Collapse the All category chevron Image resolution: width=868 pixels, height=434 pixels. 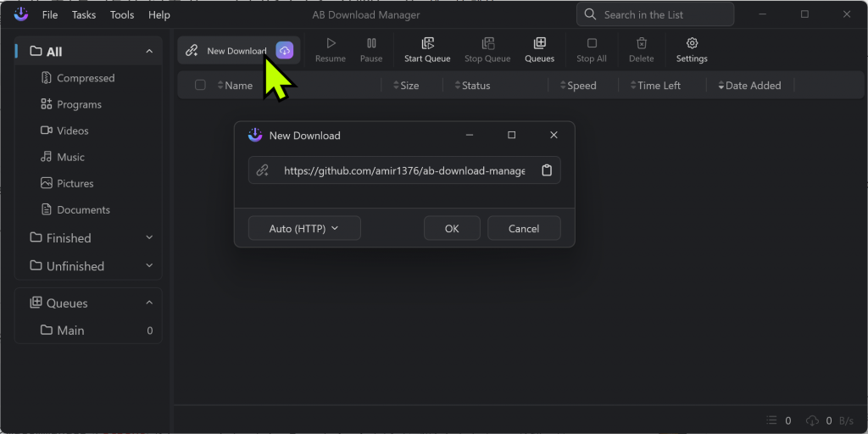click(x=149, y=52)
